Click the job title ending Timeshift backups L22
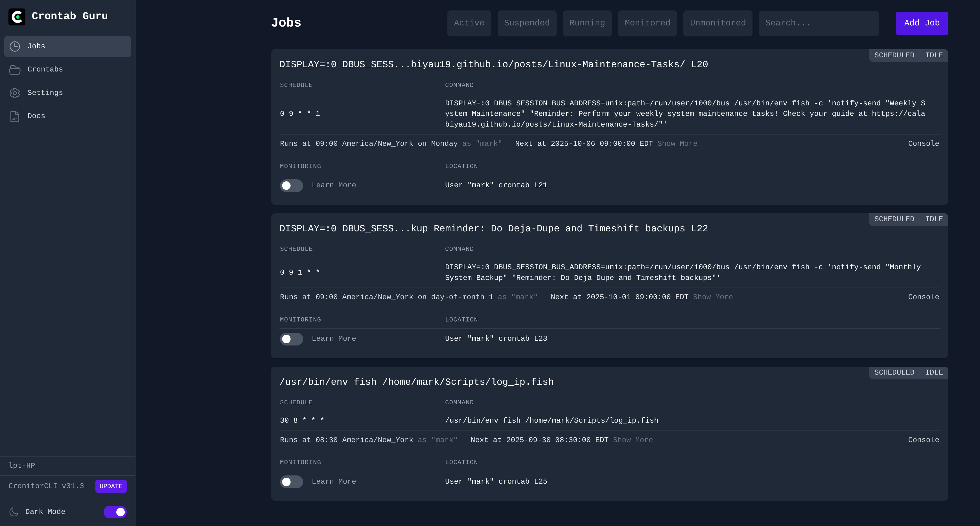 493,229
